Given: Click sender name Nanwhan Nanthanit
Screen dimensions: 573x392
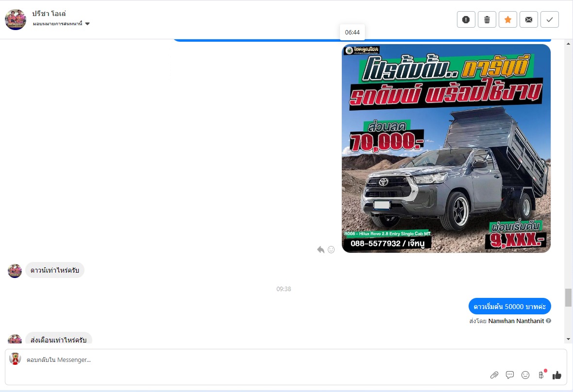Looking at the screenshot, I should point(516,321).
